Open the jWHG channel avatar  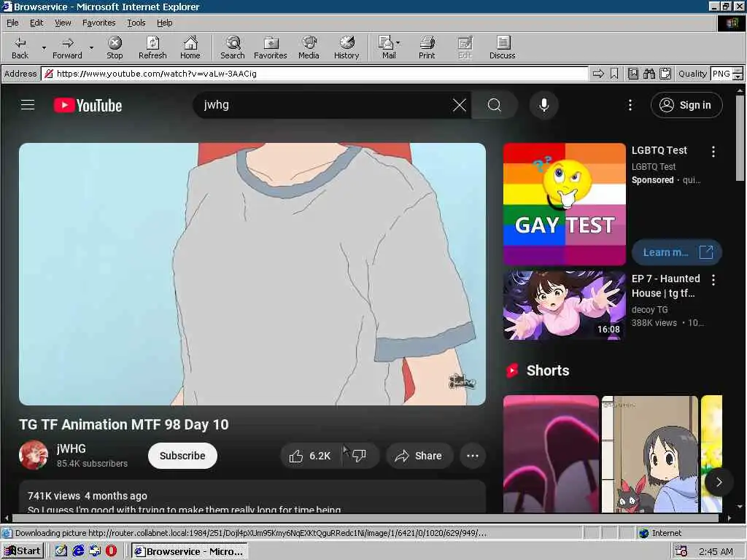tap(34, 455)
